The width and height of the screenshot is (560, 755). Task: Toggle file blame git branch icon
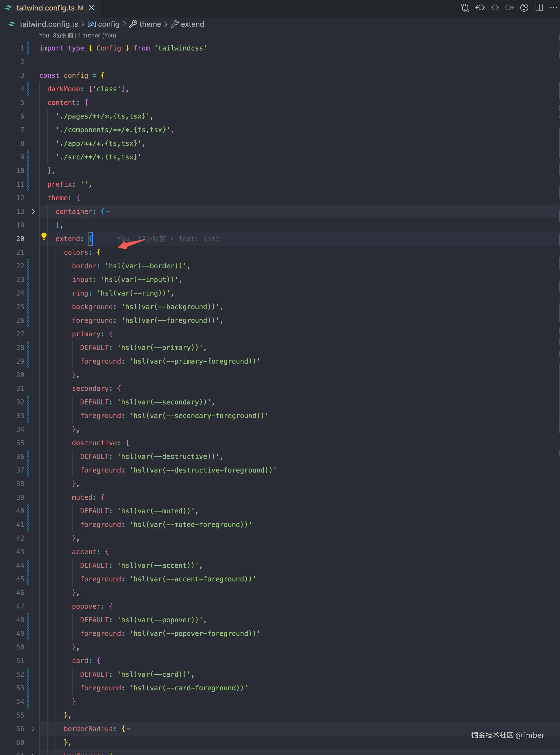524,8
